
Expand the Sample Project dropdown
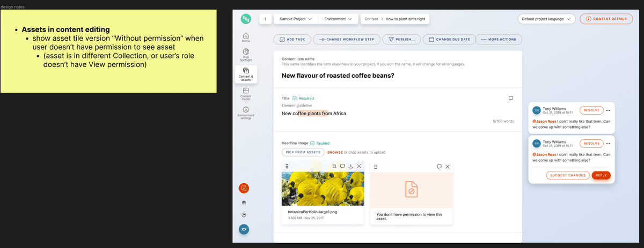tap(296, 19)
